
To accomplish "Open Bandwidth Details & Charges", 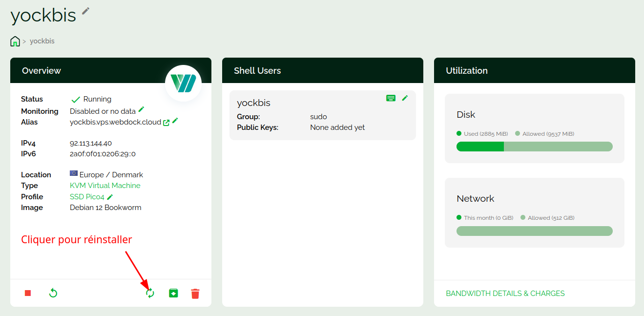I will click(505, 294).
